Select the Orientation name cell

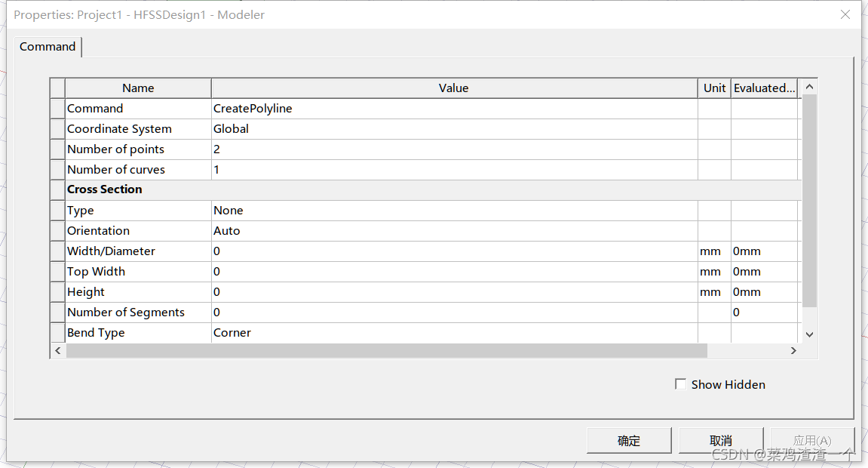click(x=138, y=231)
